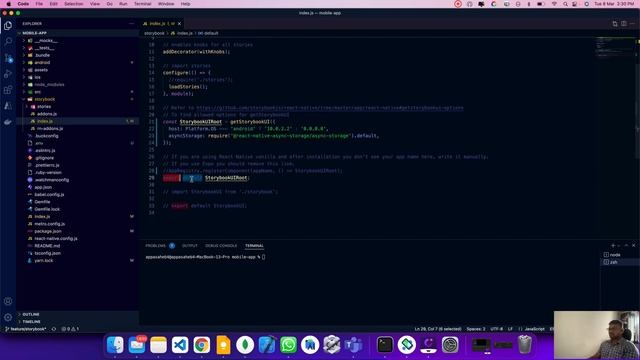Click UTF-8 encoding in status bar

tap(496, 329)
